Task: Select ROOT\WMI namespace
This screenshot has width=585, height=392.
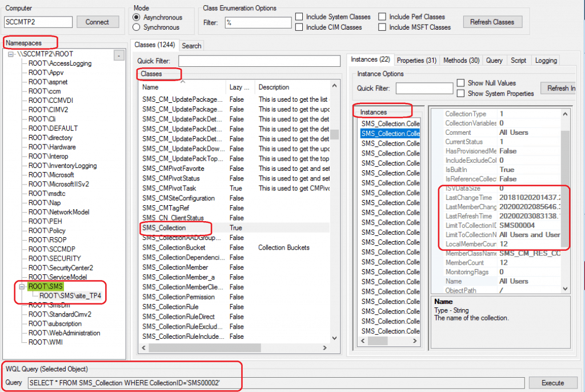Action: coord(46,342)
